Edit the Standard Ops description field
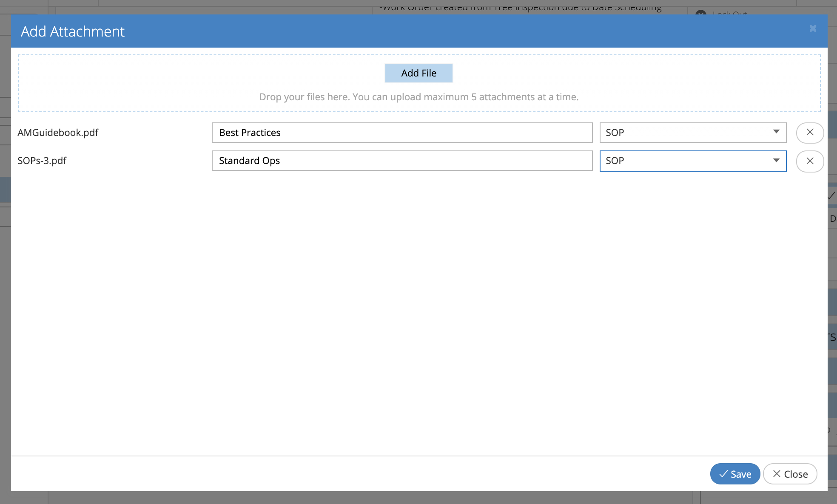 coord(402,161)
